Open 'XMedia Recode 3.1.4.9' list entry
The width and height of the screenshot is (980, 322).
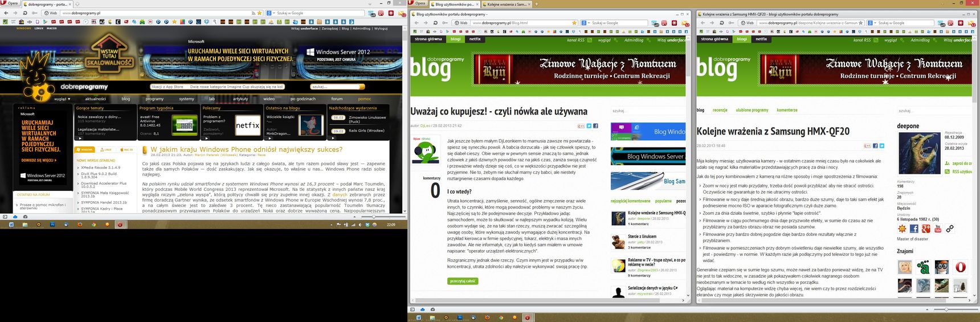coord(101,168)
